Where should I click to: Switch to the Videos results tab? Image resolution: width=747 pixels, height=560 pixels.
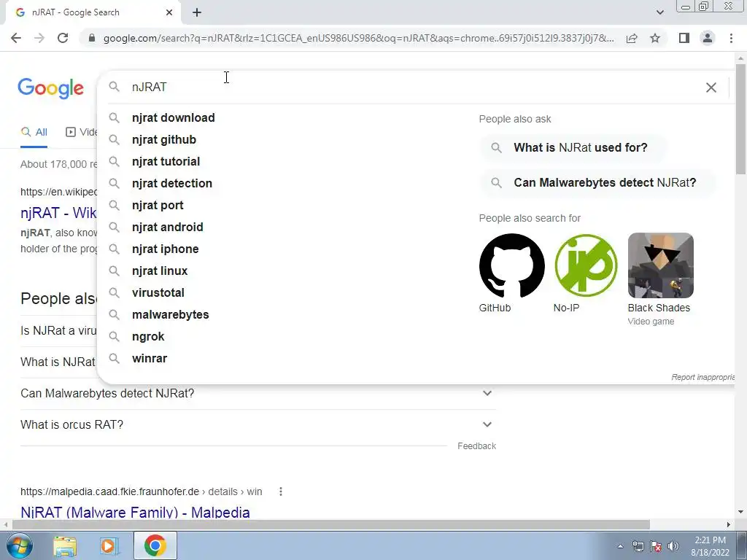[x=82, y=132]
